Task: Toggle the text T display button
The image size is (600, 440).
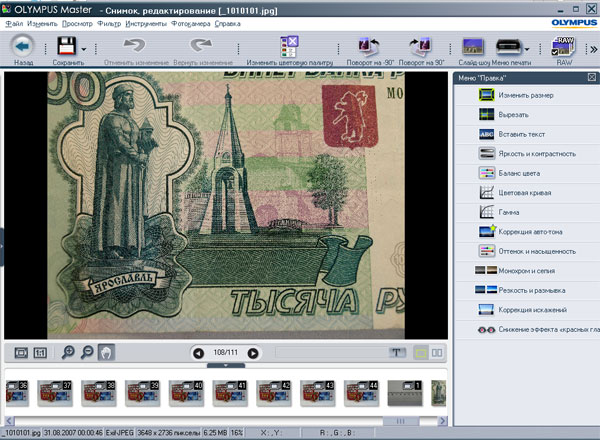Action: [x=396, y=352]
